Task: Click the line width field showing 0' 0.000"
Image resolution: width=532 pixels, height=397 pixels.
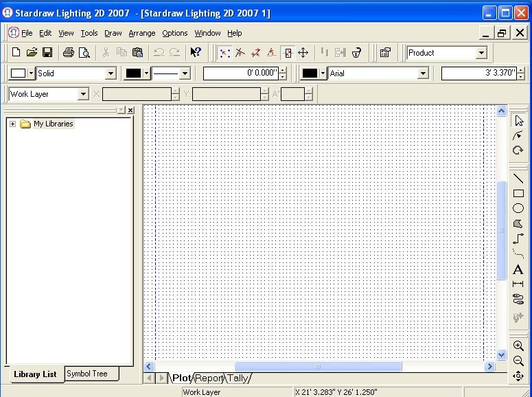Action: click(241, 73)
